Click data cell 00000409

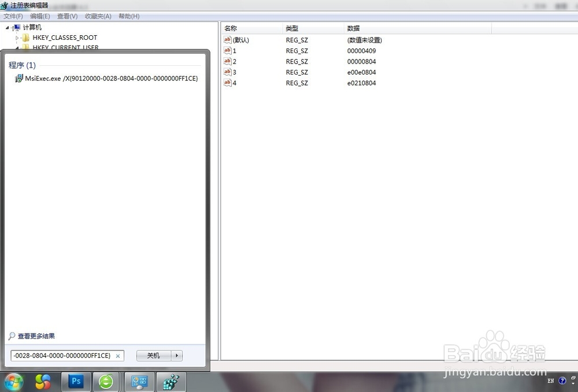362,51
